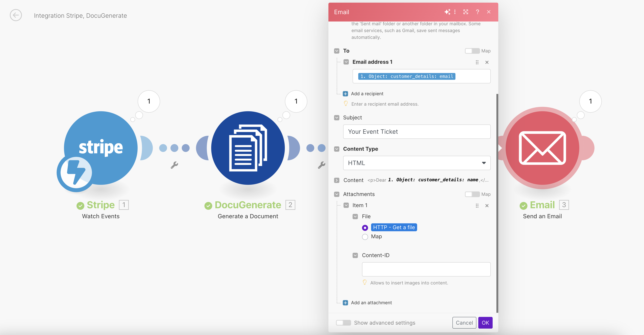The width and height of the screenshot is (644, 335).
Task: Click wrench after the DocuGenerate module
Action: [x=321, y=165]
